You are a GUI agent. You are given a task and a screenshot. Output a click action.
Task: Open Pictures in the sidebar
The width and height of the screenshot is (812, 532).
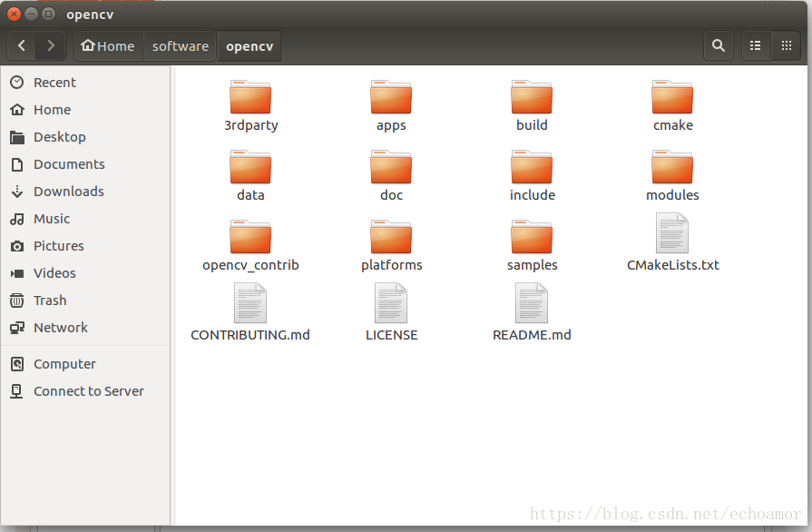click(85, 246)
